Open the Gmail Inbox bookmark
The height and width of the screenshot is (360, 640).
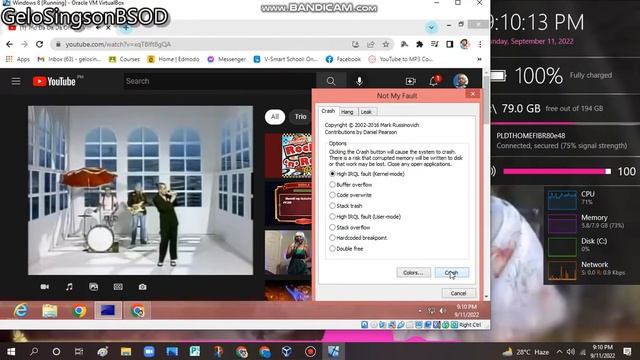pos(69,59)
